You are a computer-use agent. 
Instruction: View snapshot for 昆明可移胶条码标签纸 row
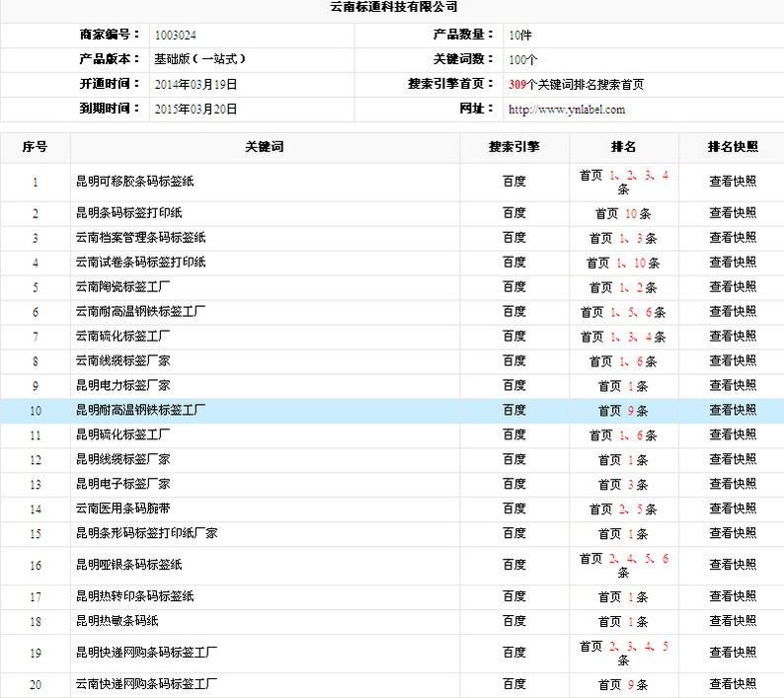tap(733, 181)
